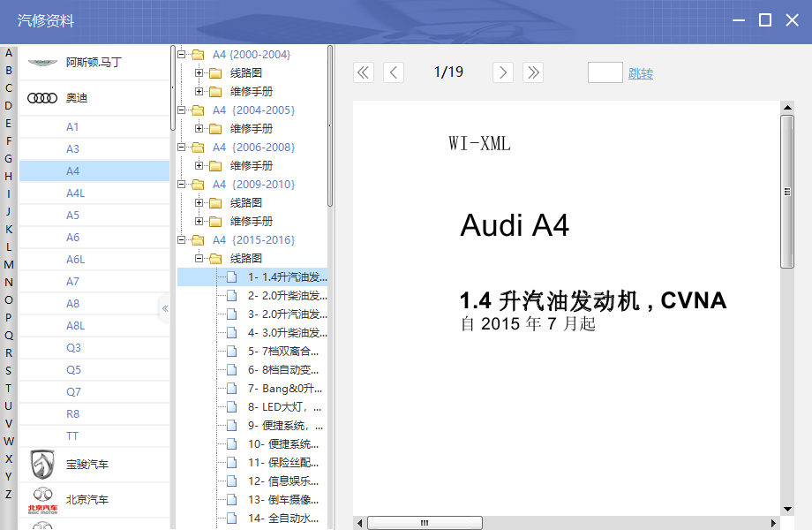Expand 线路图 under A4 {2000-2004}
The image size is (812, 530).
click(x=199, y=72)
